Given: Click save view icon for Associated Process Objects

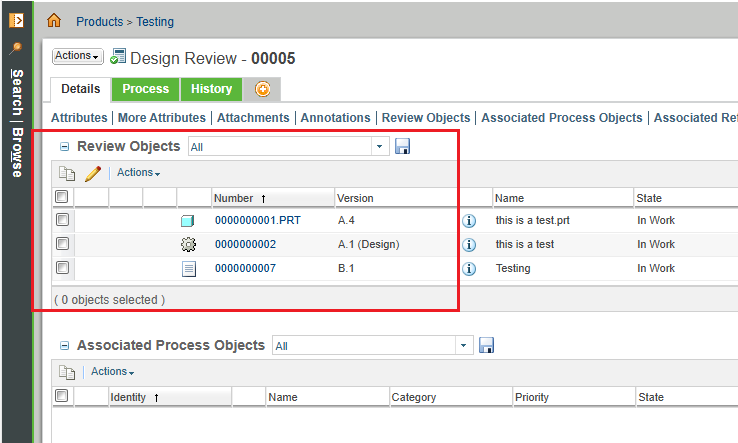Looking at the screenshot, I should (487, 345).
